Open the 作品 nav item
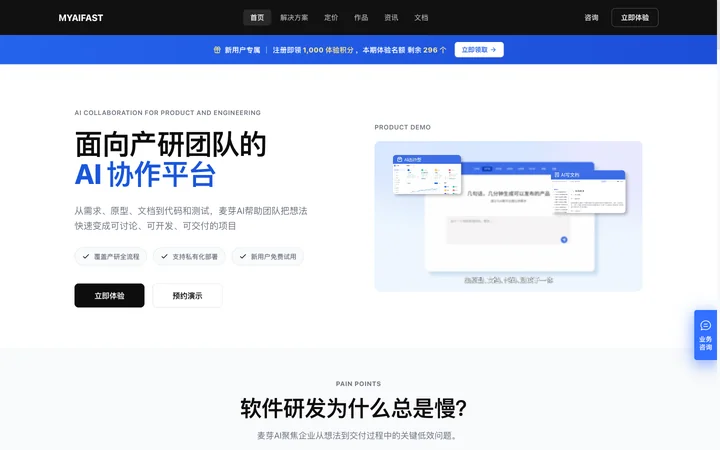Image resolution: width=720 pixels, height=450 pixels. (361, 18)
